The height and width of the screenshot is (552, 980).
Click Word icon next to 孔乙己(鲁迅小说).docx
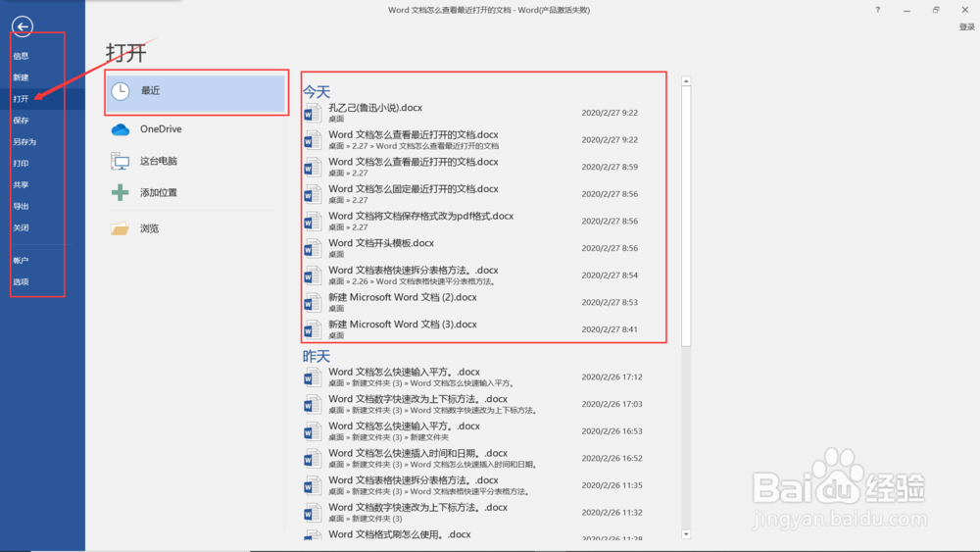(312, 113)
